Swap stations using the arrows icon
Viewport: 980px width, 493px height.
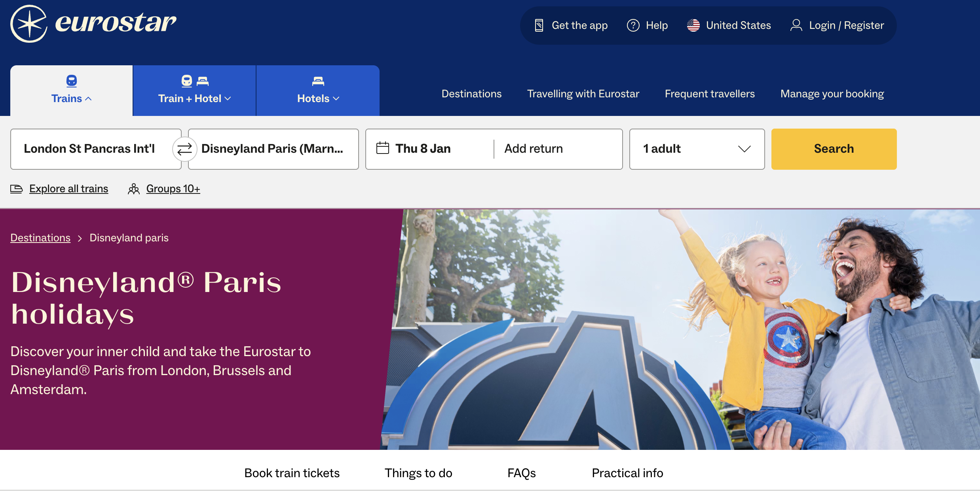tap(184, 149)
